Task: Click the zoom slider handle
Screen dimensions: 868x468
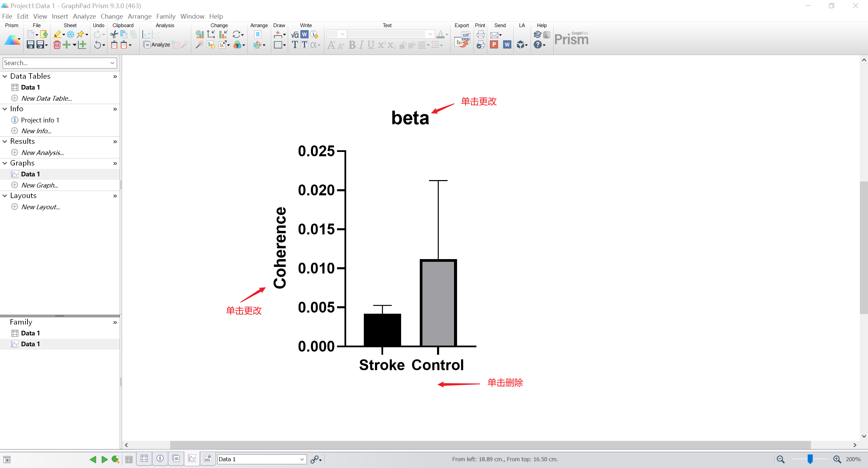Action: coord(810,459)
